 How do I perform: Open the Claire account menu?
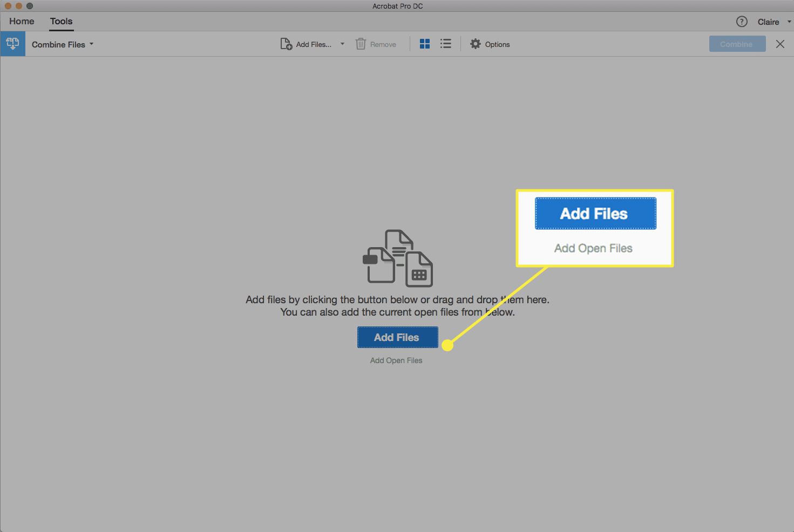774,22
